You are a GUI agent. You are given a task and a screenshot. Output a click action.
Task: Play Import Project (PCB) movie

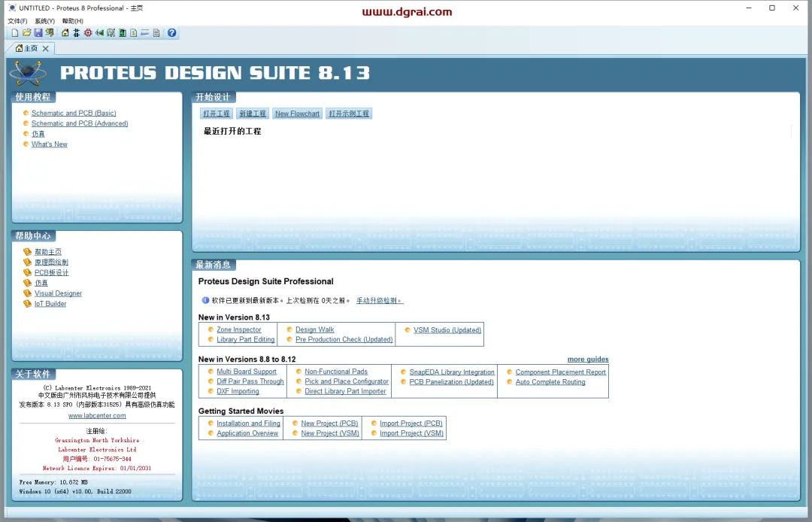click(411, 423)
